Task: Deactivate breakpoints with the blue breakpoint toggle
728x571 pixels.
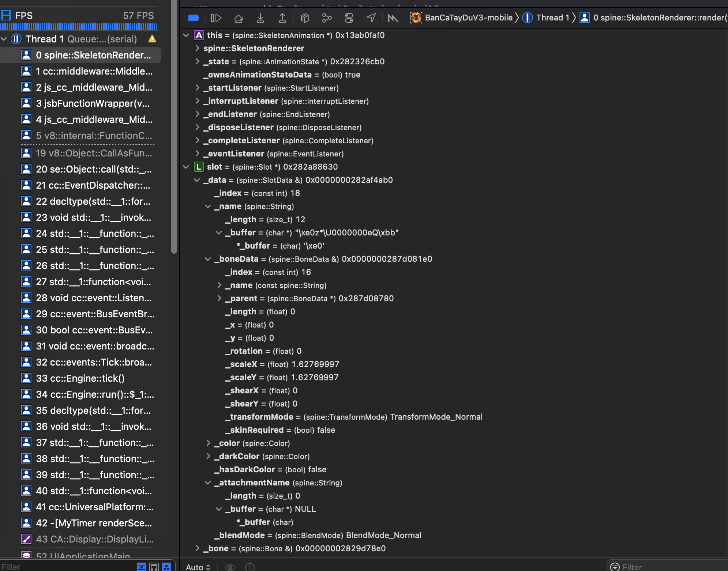Action: pos(194,18)
